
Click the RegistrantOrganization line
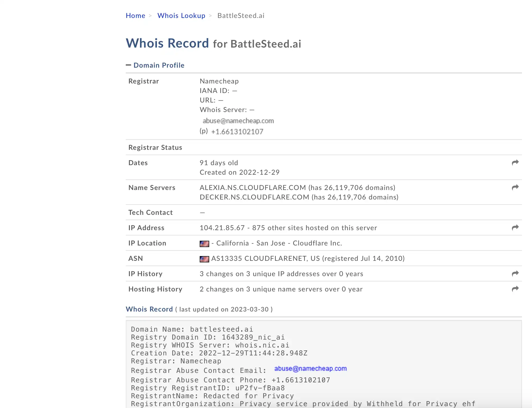303,404
